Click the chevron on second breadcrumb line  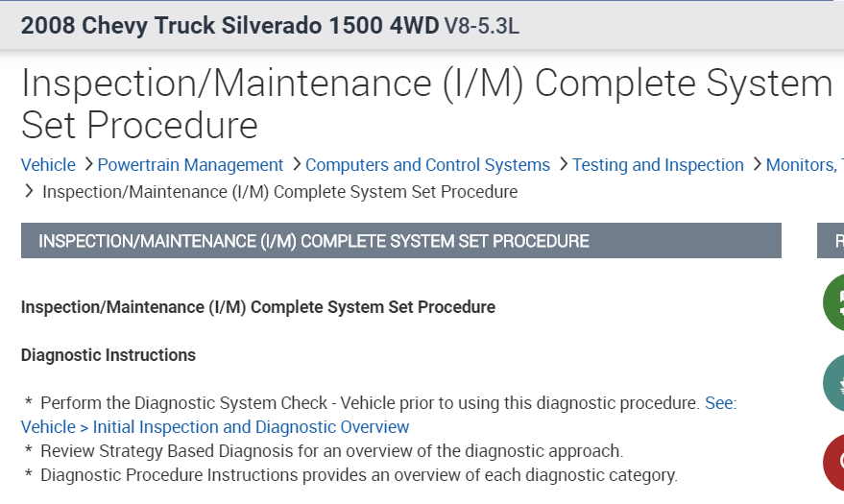[28, 192]
